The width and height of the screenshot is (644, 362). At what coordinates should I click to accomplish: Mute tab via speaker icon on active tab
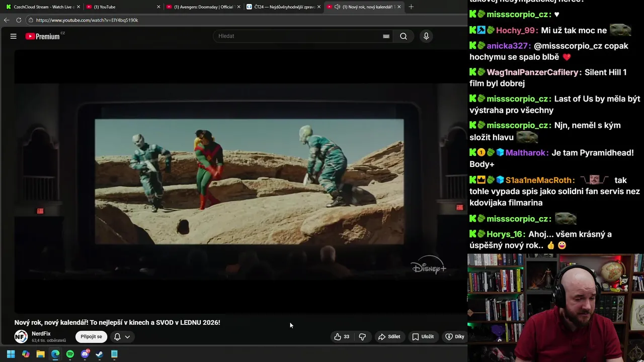(x=337, y=7)
